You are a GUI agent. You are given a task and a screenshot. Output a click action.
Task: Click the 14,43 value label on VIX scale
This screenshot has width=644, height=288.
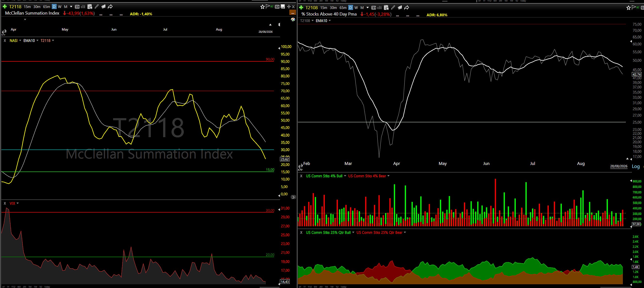285,282
